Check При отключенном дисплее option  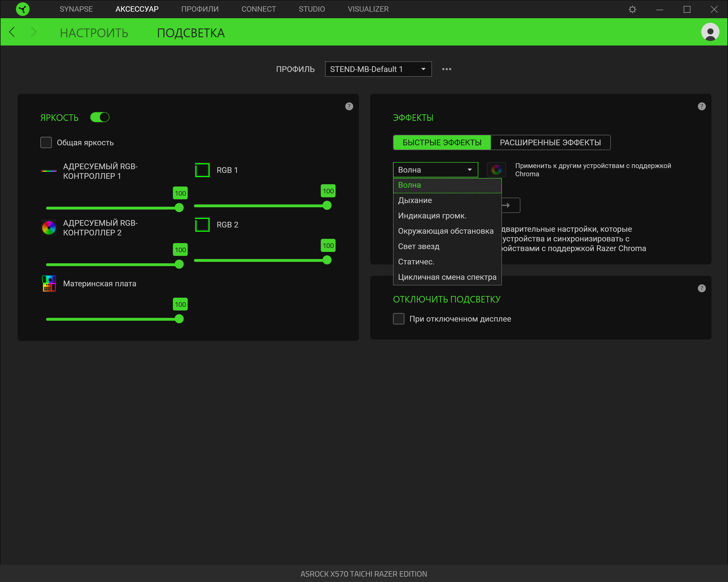tap(398, 319)
